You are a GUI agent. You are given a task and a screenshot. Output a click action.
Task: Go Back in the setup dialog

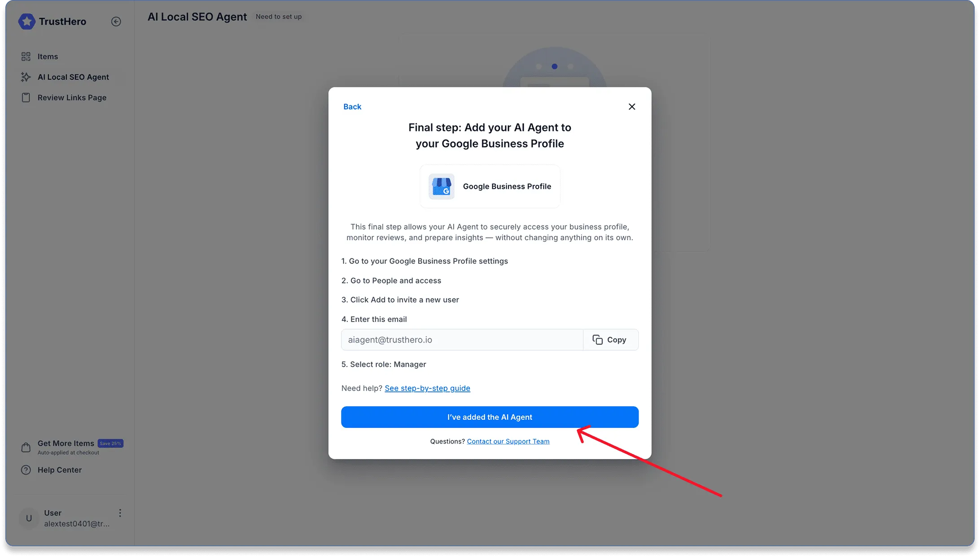point(352,107)
